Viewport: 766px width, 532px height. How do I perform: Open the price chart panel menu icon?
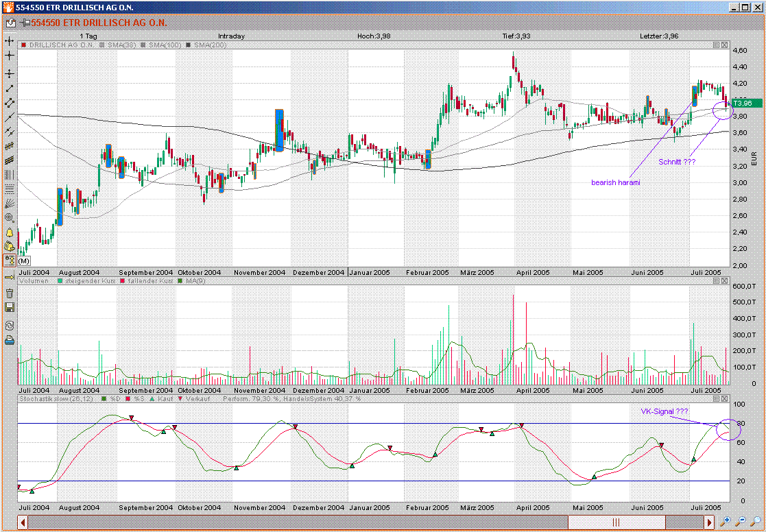(716, 45)
